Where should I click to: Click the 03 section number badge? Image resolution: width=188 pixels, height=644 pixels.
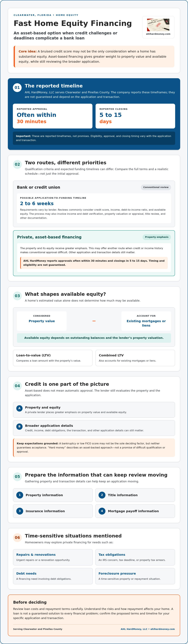[17, 296]
